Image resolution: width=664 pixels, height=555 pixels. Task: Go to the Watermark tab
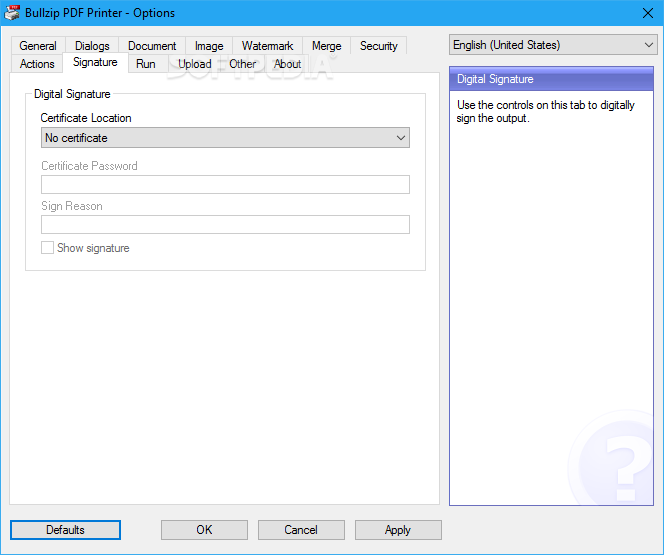(267, 46)
